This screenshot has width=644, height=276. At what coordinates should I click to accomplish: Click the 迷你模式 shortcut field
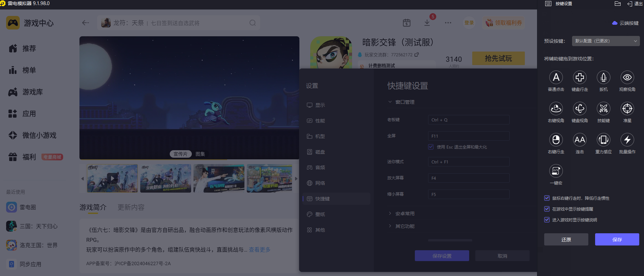pos(469,162)
